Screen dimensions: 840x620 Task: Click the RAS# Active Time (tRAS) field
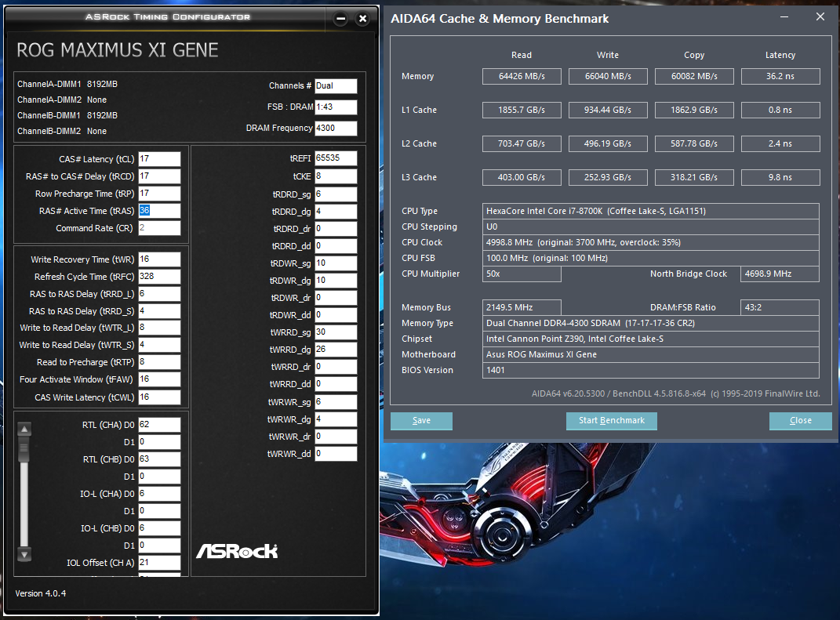[159, 210]
